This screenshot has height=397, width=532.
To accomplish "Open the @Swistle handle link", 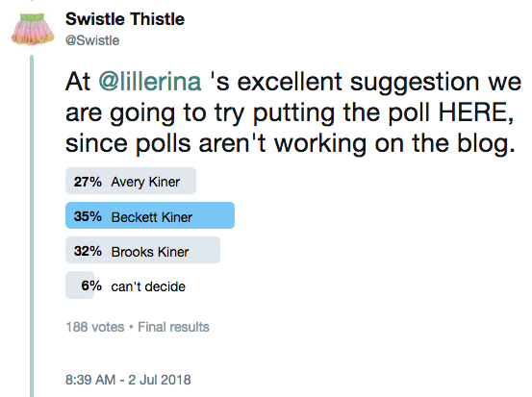I will 92,40.
